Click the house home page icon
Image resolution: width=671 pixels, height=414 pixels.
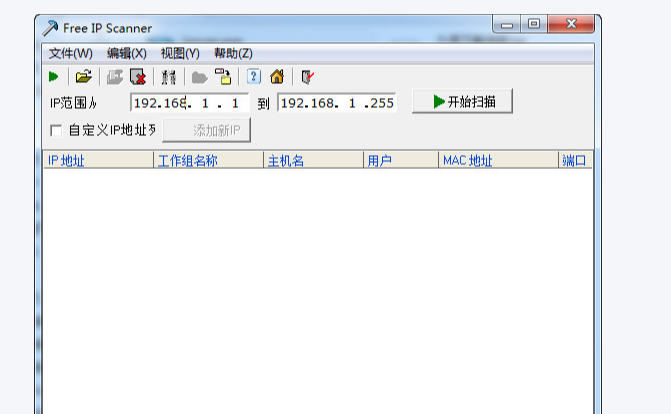click(277, 77)
